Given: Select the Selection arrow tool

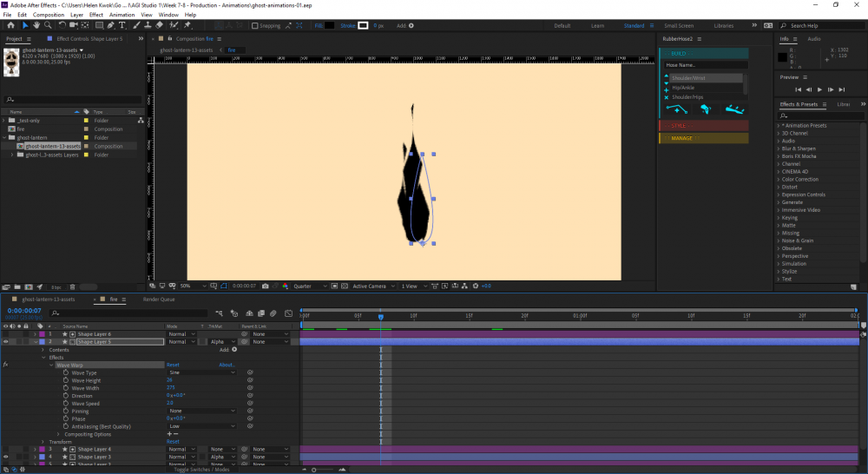Looking at the screenshot, I should click(x=25, y=25).
